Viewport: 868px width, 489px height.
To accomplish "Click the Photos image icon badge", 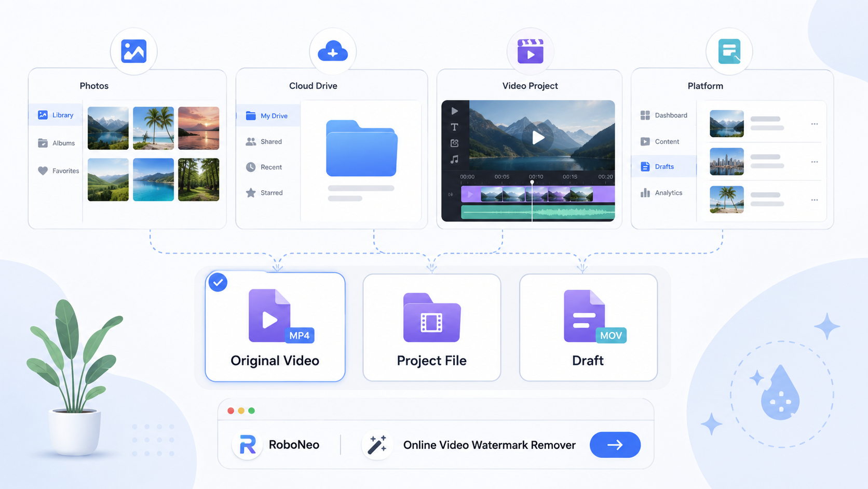I will (x=134, y=51).
